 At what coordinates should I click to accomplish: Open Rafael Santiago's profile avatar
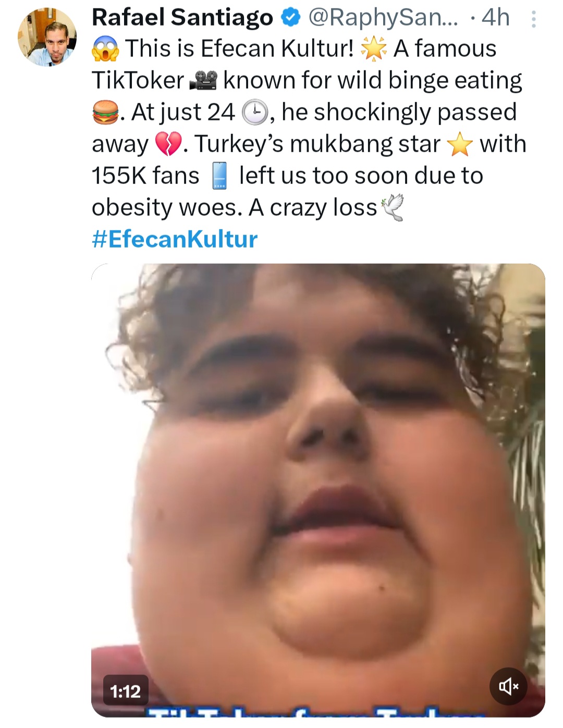point(47,37)
